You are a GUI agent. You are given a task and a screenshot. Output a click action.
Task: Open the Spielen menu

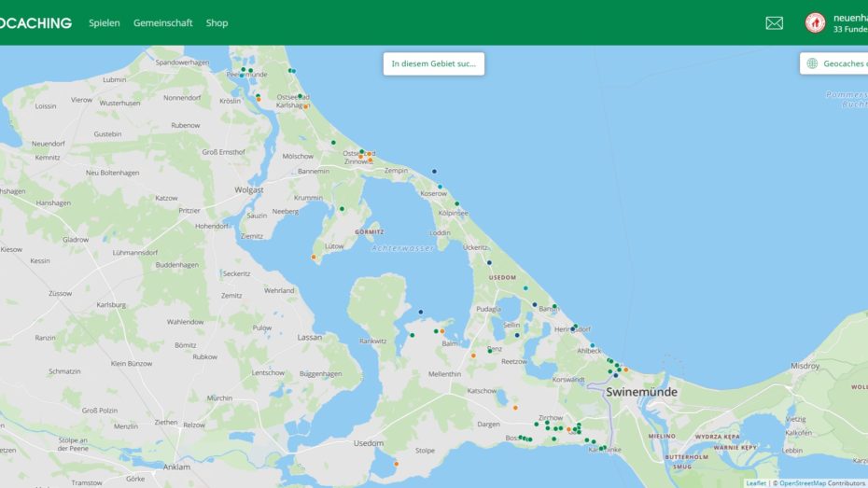click(x=105, y=22)
